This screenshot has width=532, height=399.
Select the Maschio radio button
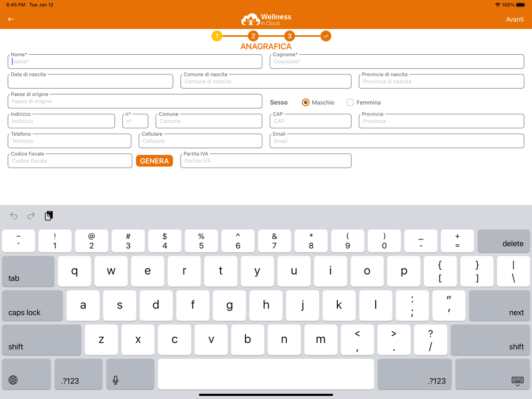click(x=306, y=103)
